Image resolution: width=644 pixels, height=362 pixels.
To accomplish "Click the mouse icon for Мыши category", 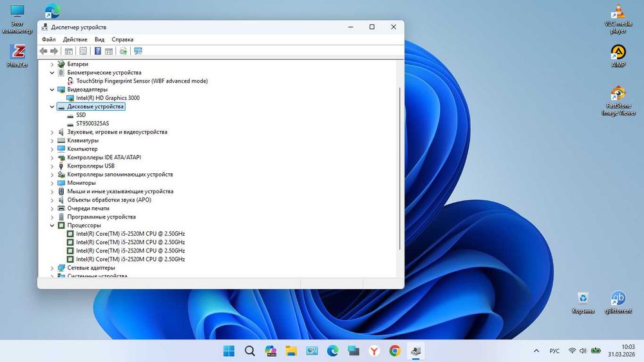I will [x=61, y=191].
